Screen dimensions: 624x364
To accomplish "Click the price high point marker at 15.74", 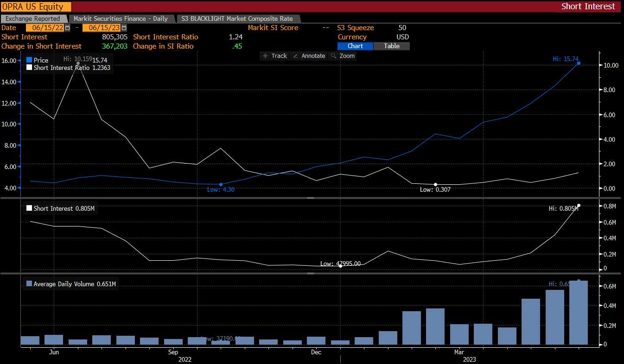I will 579,63.
